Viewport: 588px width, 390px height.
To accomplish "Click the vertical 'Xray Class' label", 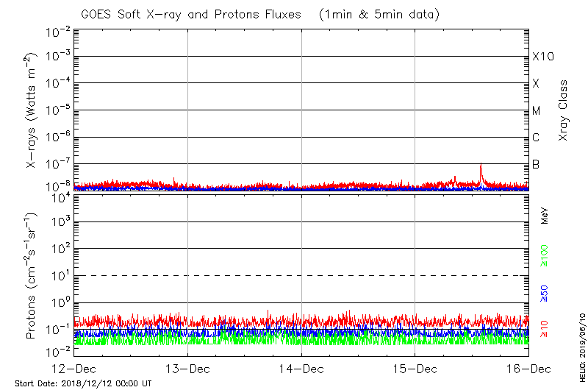I will (x=564, y=110).
